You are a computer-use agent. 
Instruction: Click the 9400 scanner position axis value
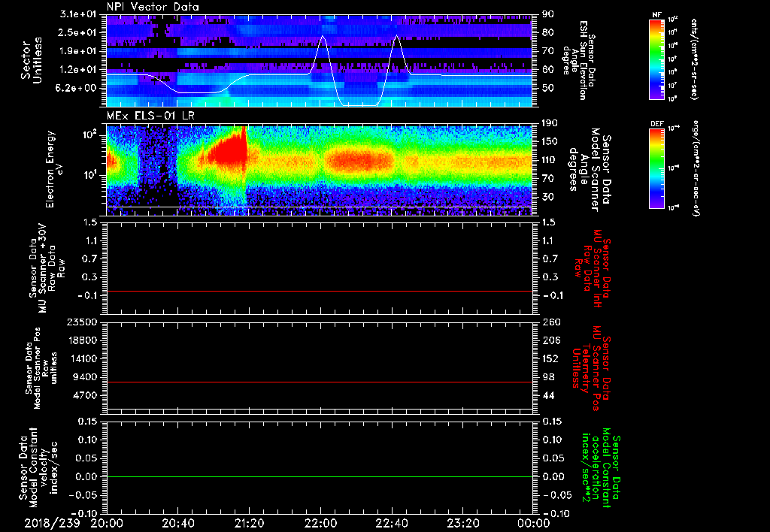pos(84,377)
